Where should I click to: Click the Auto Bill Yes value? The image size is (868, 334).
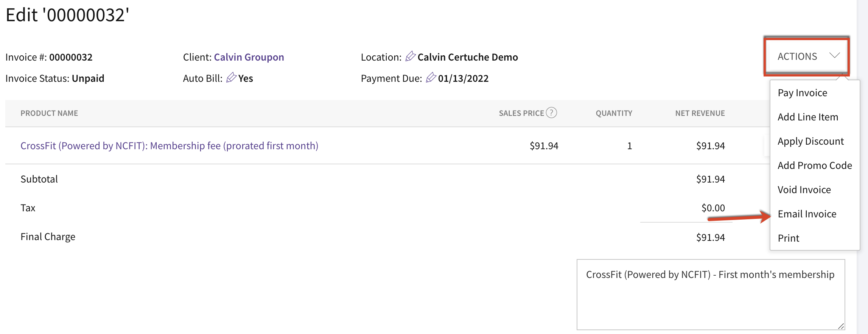point(246,78)
